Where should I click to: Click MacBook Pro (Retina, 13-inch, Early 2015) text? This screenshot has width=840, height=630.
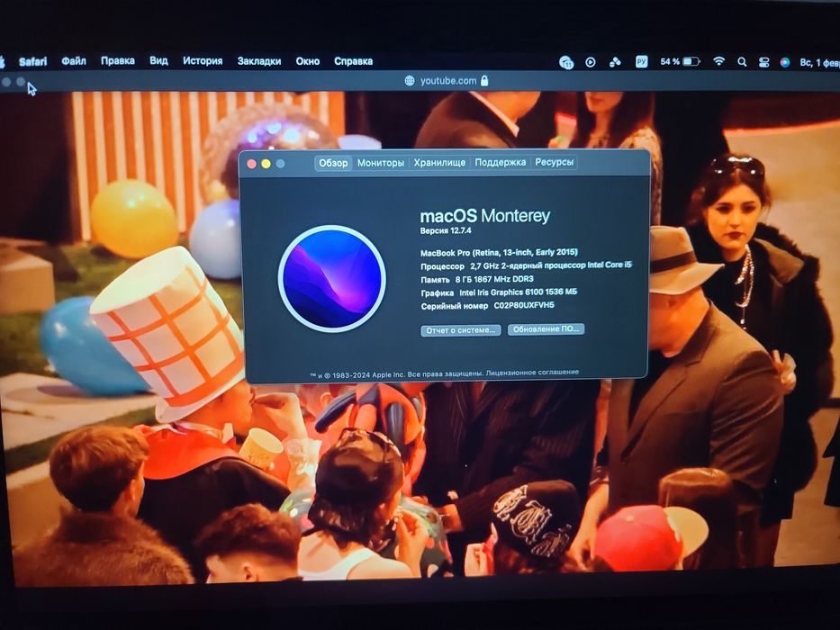[500, 252]
